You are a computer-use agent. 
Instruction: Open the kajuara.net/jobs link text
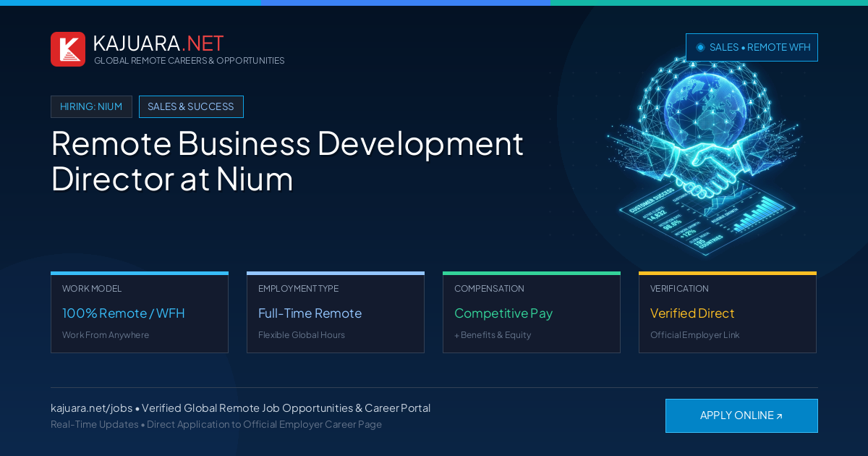pyautogui.click(x=91, y=408)
